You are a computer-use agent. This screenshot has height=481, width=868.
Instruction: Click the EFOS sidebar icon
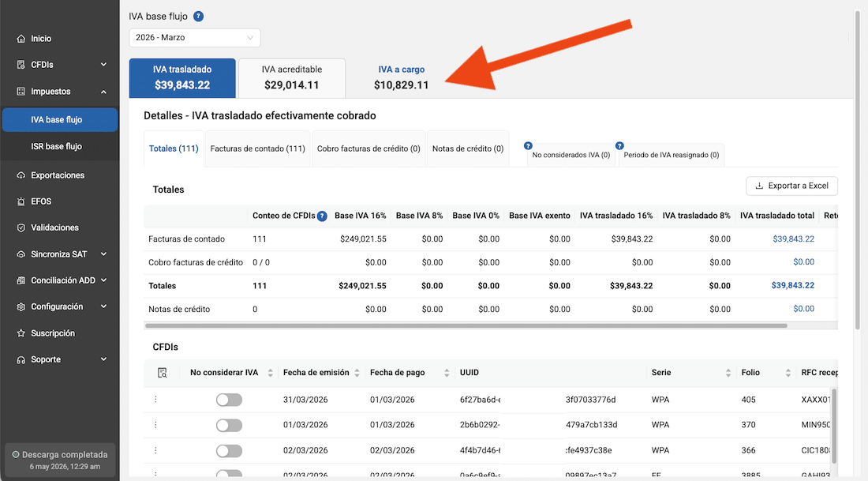coord(21,201)
